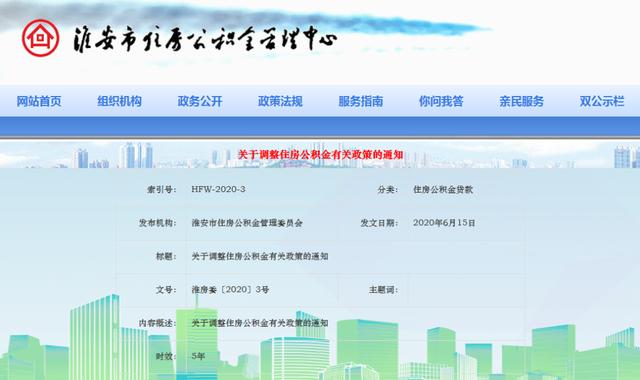The height and width of the screenshot is (380, 640).
Task: Click the 淮安市住房公积金管理中心 site title
Action: tap(205, 39)
